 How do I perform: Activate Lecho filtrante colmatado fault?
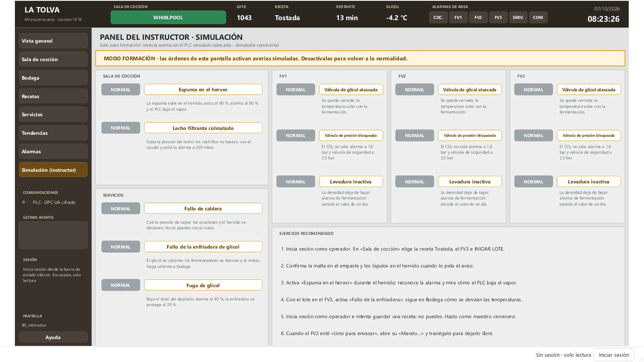pos(203,128)
